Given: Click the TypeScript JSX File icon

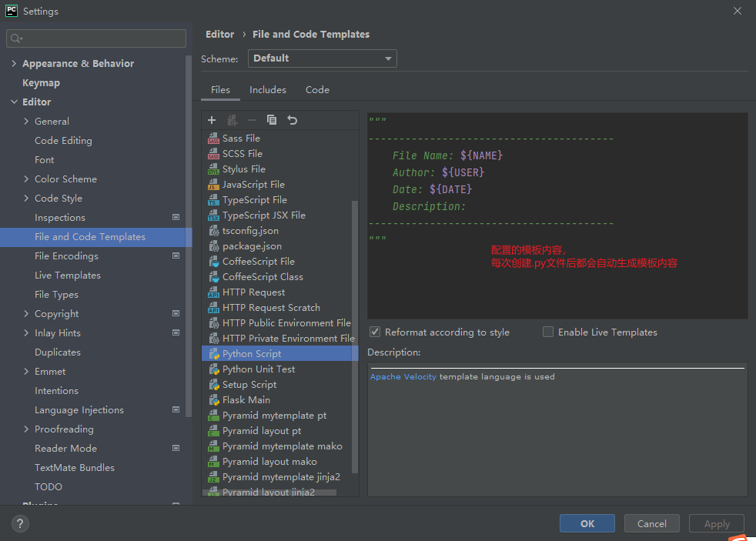Looking at the screenshot, I should pos(213,215).
